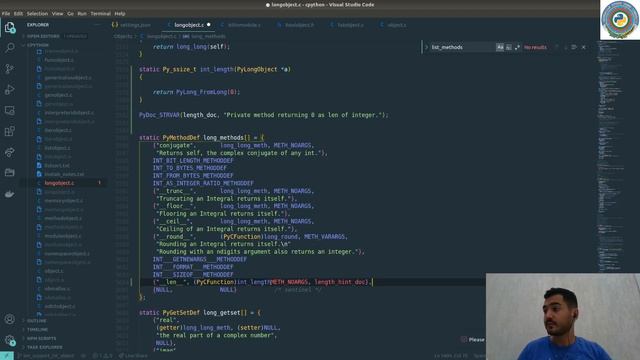The height and width of the screenshot is (360, 640).
Task: Switch to the longobject.c tab
Action: tap(189, 25)
